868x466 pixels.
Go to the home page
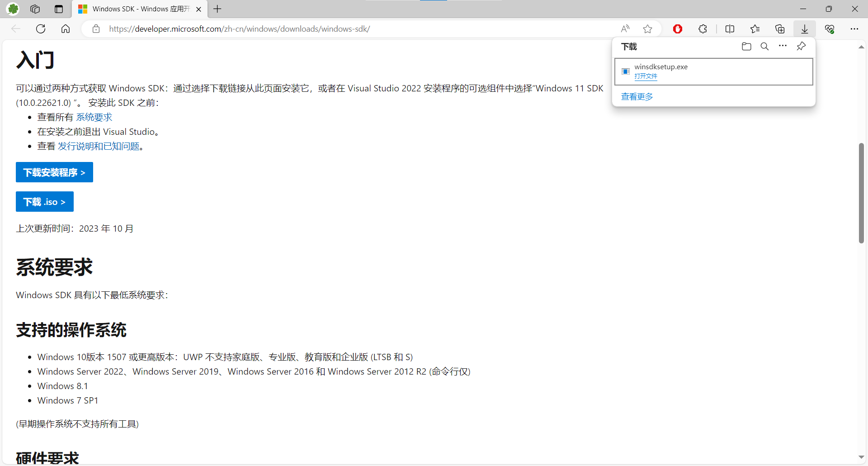(x=66, y=29)
